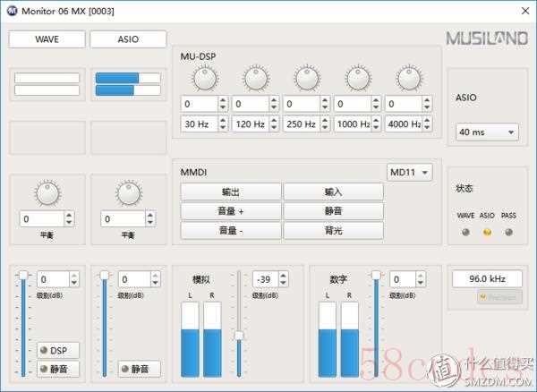Increase the ASIO level dB stepper
The width and height of the screenshot is (537, 392).
155,276
